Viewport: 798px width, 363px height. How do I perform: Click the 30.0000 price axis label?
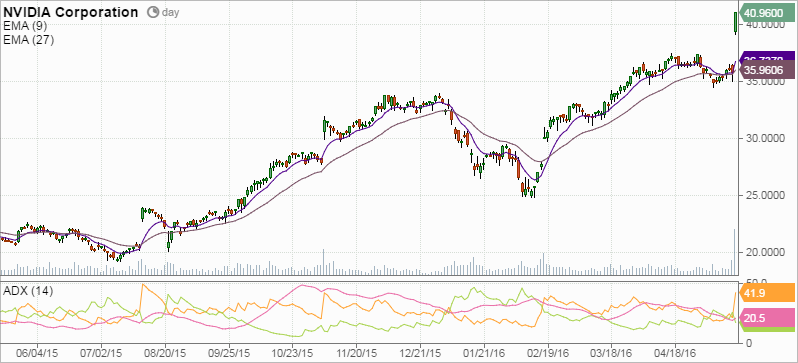764,138
